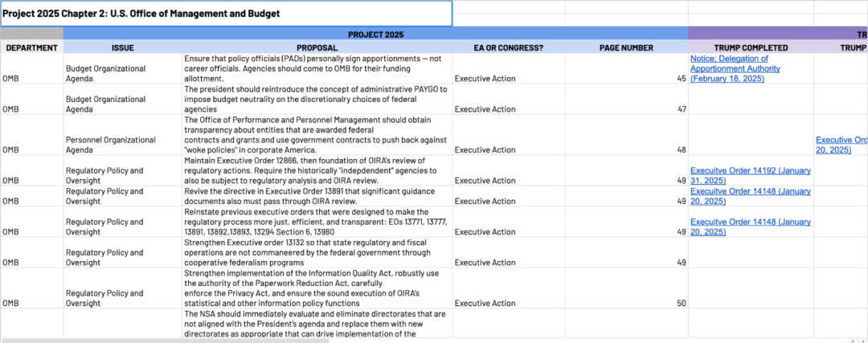
Task: Click the scroll-left arrow of the horizontal scrollbar
Action: click(853, 340)
